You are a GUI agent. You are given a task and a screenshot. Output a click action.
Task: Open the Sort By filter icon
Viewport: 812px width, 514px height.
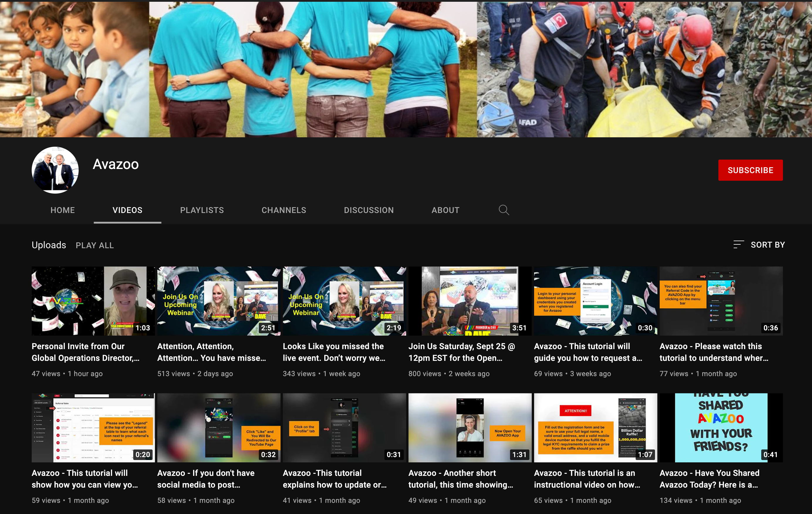[x=738, y=245]
